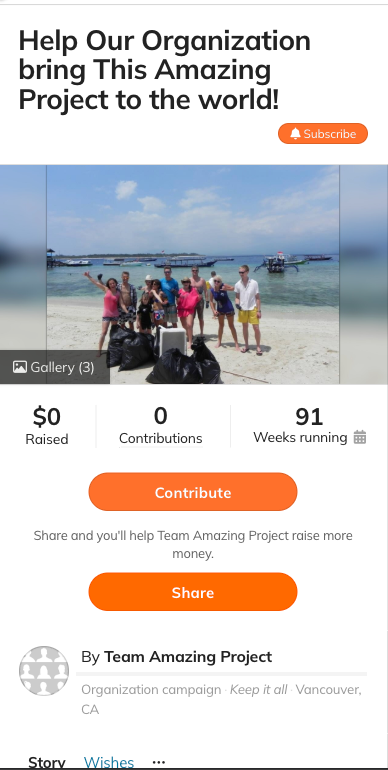
Task: Open the Team Amazing Project organizer link
Action: [188, 657]
